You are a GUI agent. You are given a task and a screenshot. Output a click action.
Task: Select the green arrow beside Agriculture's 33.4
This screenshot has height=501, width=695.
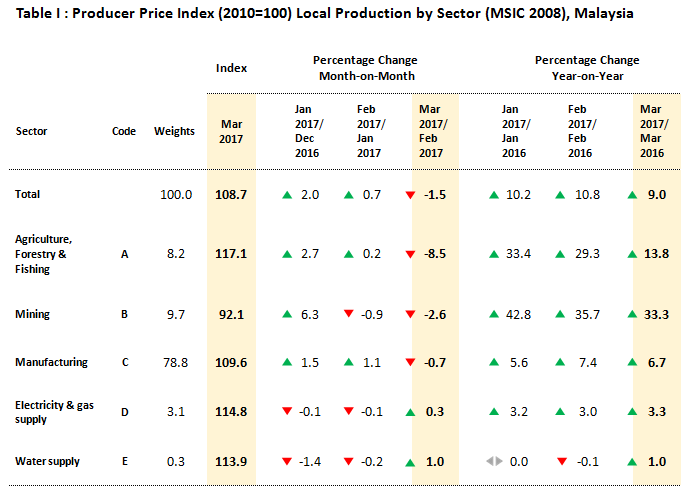[x=492, y=255]
